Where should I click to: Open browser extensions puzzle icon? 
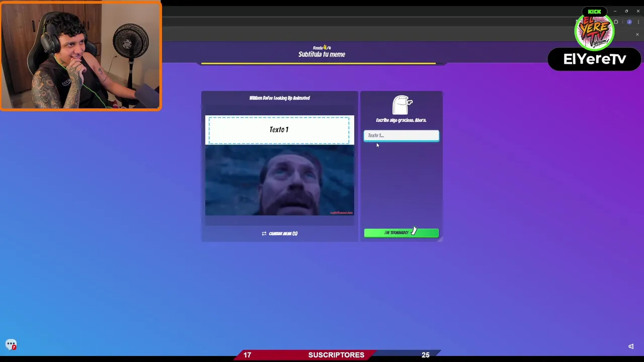616,22
